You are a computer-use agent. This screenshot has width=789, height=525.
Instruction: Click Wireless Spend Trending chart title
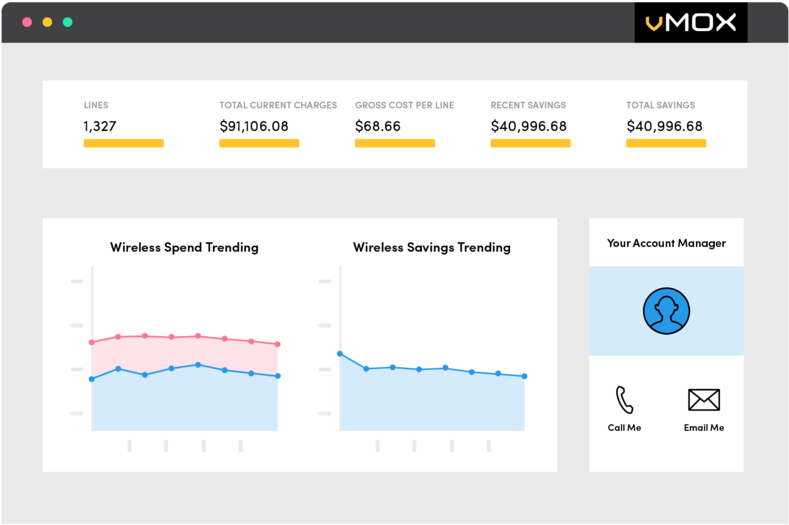point(184,247)
